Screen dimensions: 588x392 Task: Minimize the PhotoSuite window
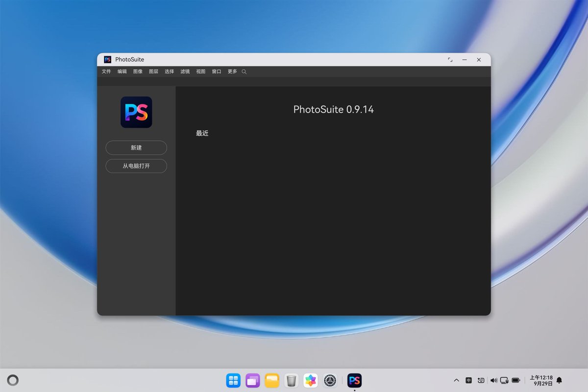[x=465, y=59]
